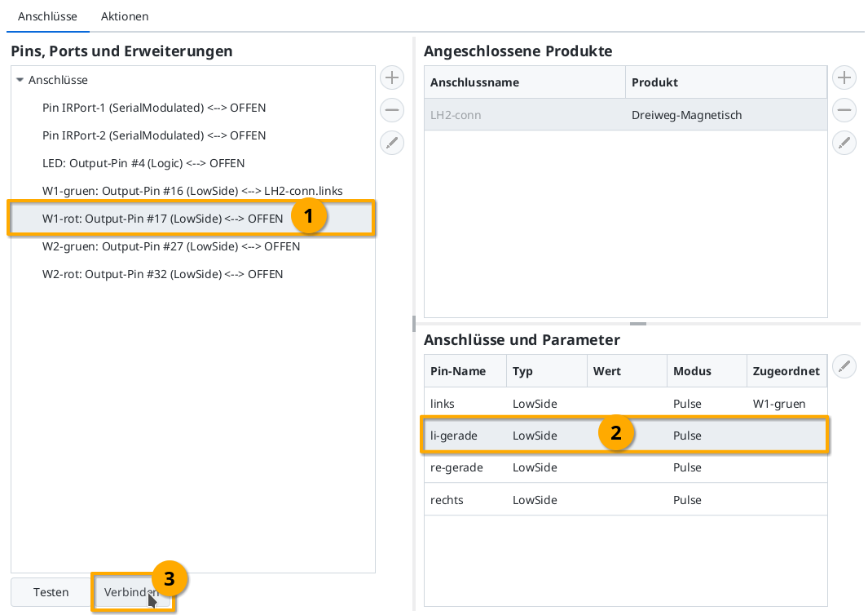Select the LED Output-Pin #4 entry

[x=143, y=163]
